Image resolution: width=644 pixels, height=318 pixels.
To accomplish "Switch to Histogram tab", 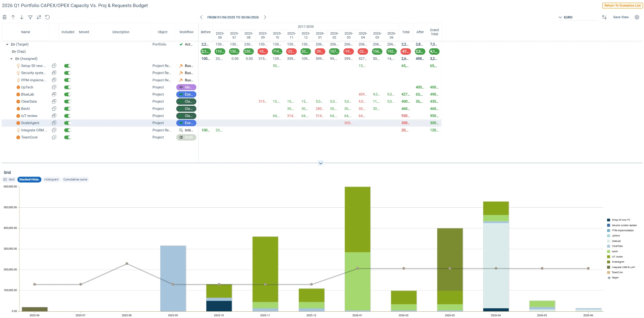I will (x=51, y=179).
